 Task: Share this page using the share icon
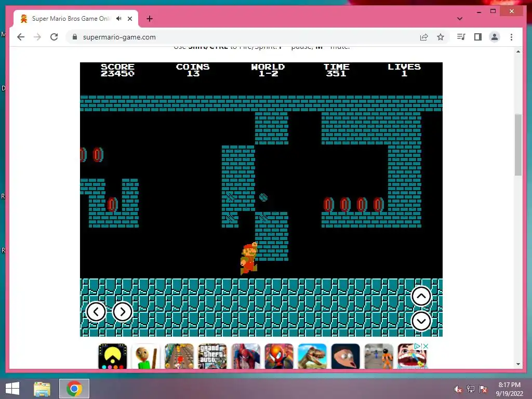pyautogui.click(x=424, y=37)
